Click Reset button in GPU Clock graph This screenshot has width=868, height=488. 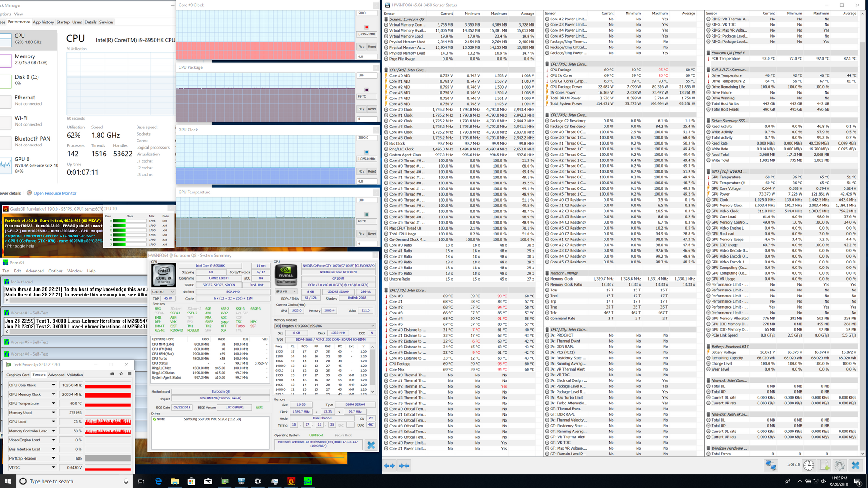click(372, 171)
